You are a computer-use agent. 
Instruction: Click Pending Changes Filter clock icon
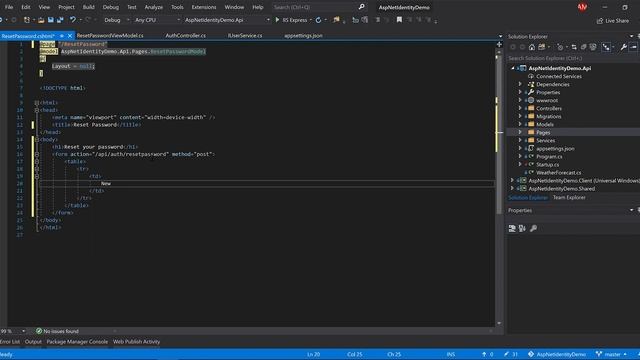(x=560, y=47)
